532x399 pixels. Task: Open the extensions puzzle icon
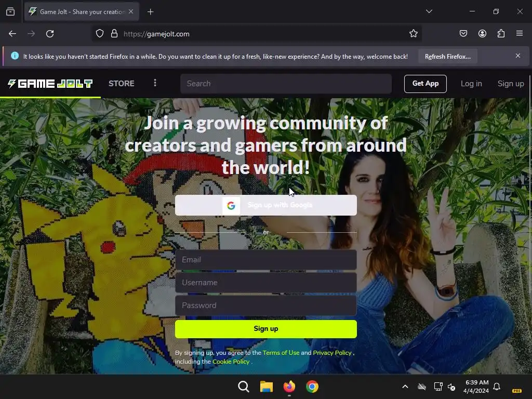pyautogui.click(x=501, y=34)
